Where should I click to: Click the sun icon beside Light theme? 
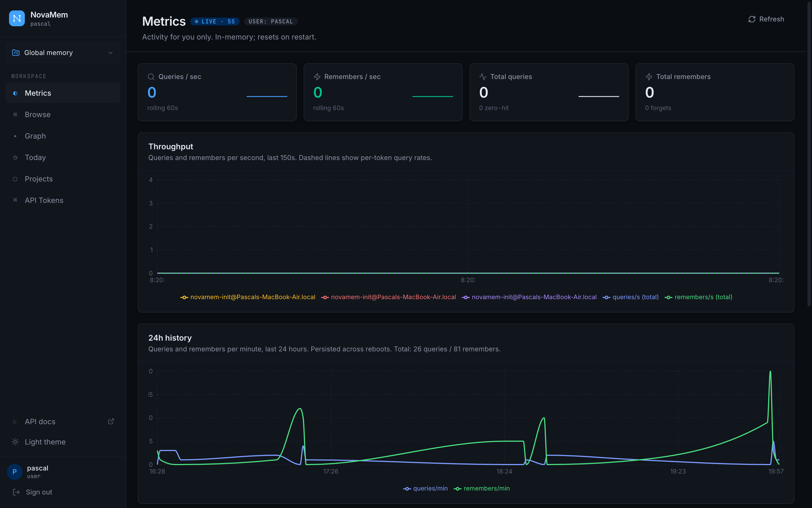[x=15, y=442]
